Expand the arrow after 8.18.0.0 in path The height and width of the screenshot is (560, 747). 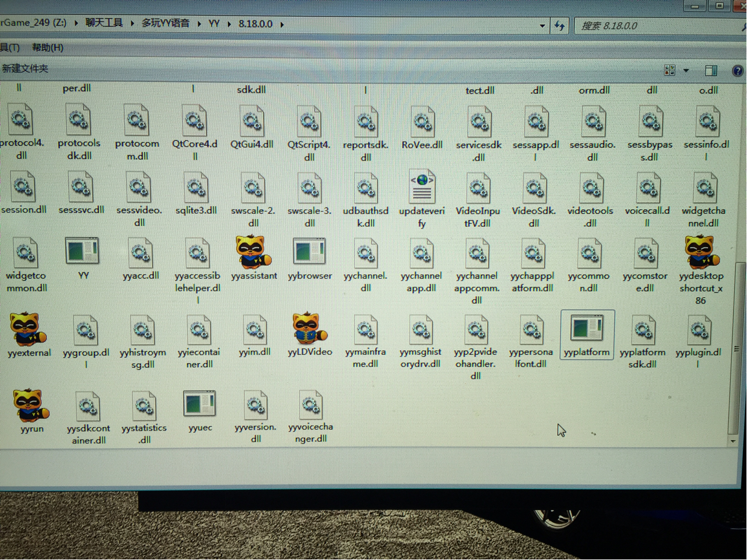282,24
